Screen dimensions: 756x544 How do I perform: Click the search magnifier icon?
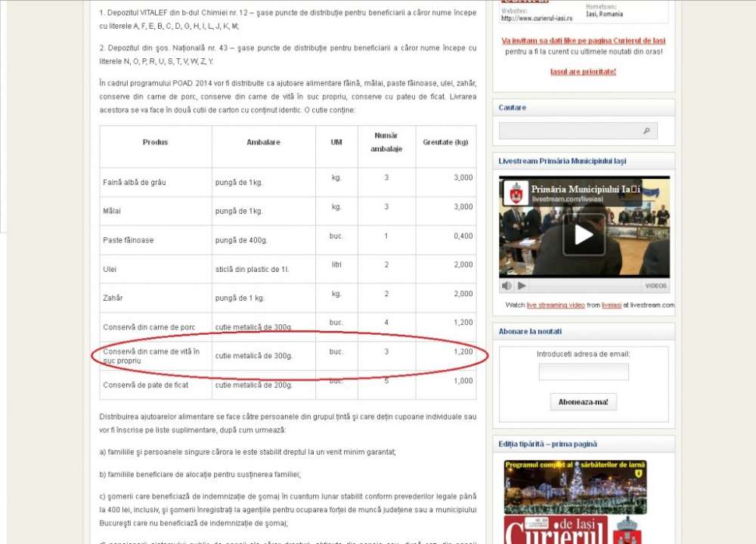point(646,131)
